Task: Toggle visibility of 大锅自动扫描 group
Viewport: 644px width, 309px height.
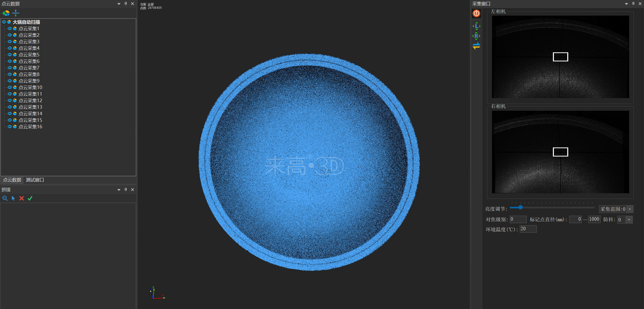Action: click(4, 22)
